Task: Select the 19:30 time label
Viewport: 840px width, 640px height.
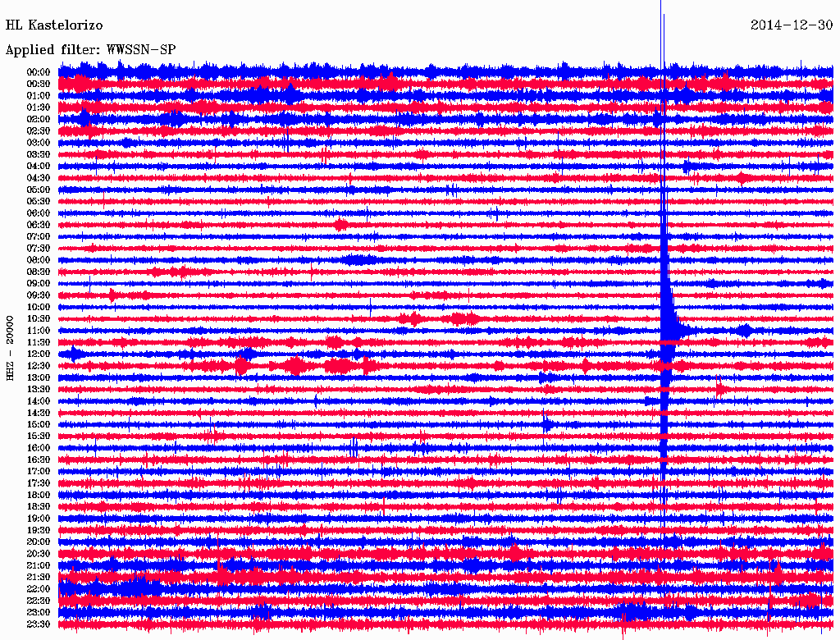Action: click(39, 531)
